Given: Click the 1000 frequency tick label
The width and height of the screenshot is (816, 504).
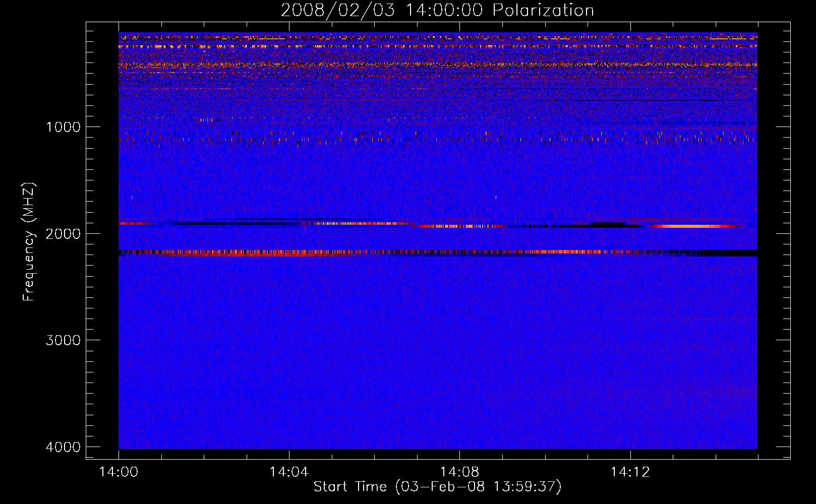Looking at the screenshot, I should coord(64,127).
